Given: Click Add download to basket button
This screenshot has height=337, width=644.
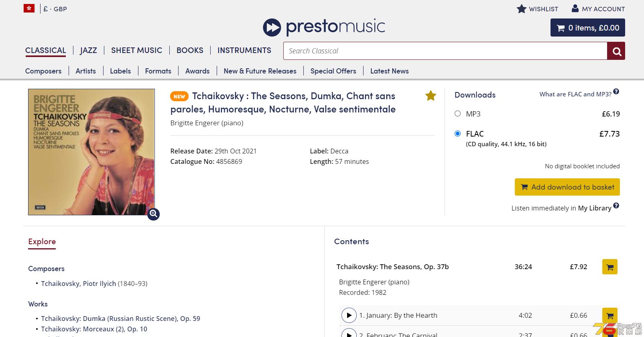Looking at the screenshot, I should coord(567,187).
